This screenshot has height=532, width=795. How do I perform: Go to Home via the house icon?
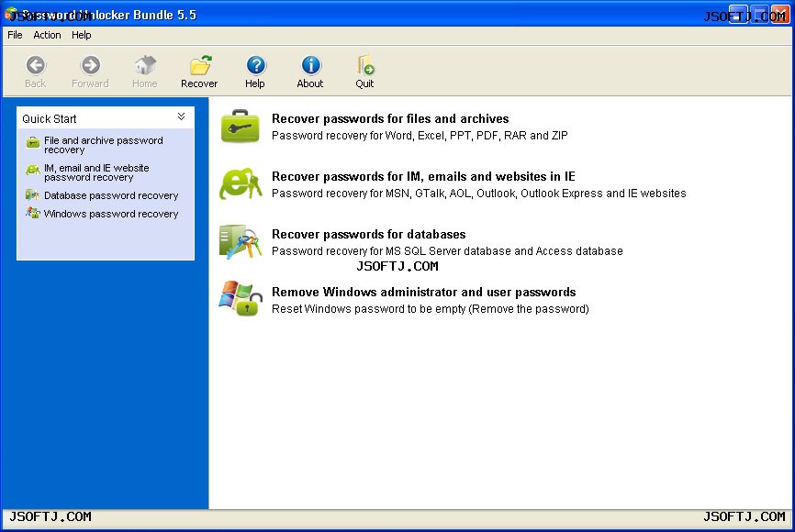click(145, 65)
